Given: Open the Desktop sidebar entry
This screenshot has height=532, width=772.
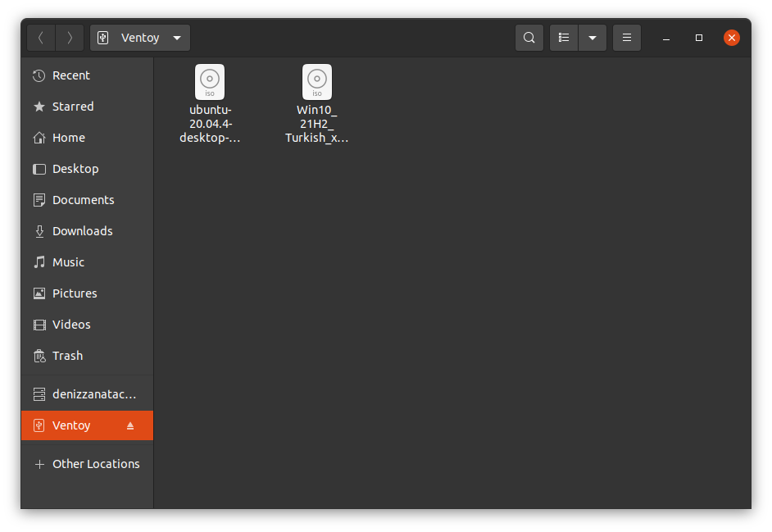Looking at the screenshot, I should click(x=87, y=169).
